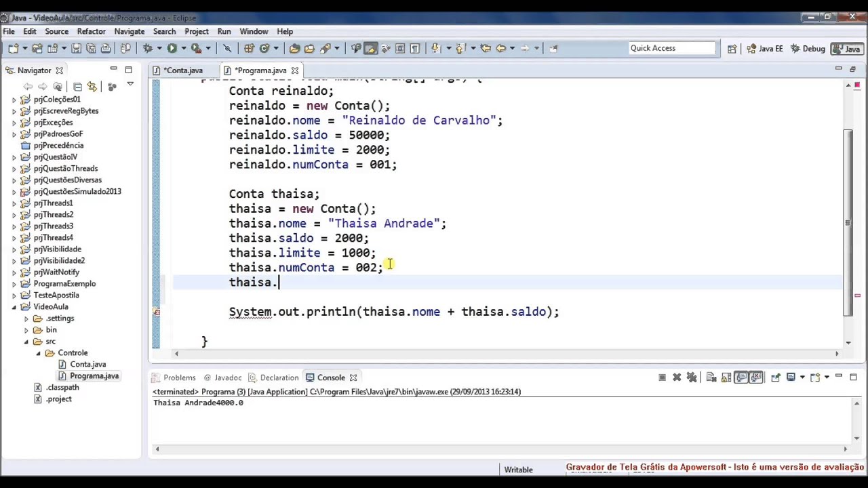
Task: Toggle Mark Occurrences in toolbar
Action: pyautogui.click(x=370, y=48)
